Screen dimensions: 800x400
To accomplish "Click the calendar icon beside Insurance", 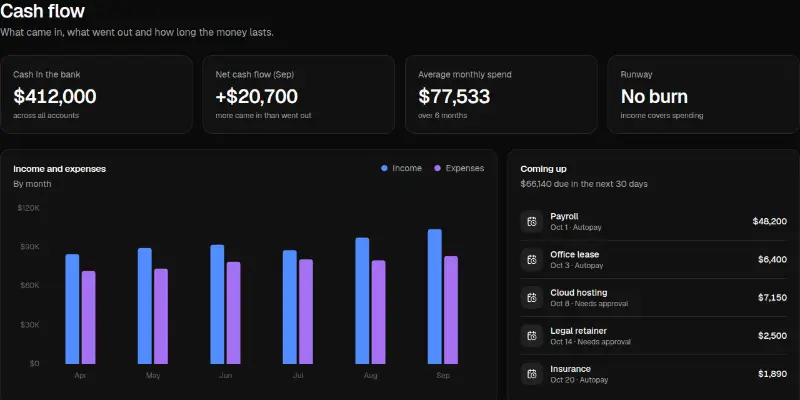I will (532, 374).
